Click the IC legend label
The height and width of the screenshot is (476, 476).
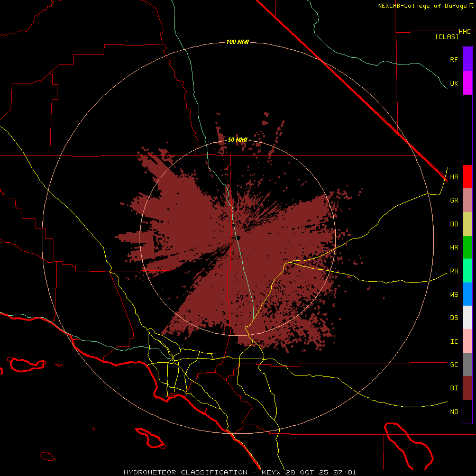coord(454,342)
